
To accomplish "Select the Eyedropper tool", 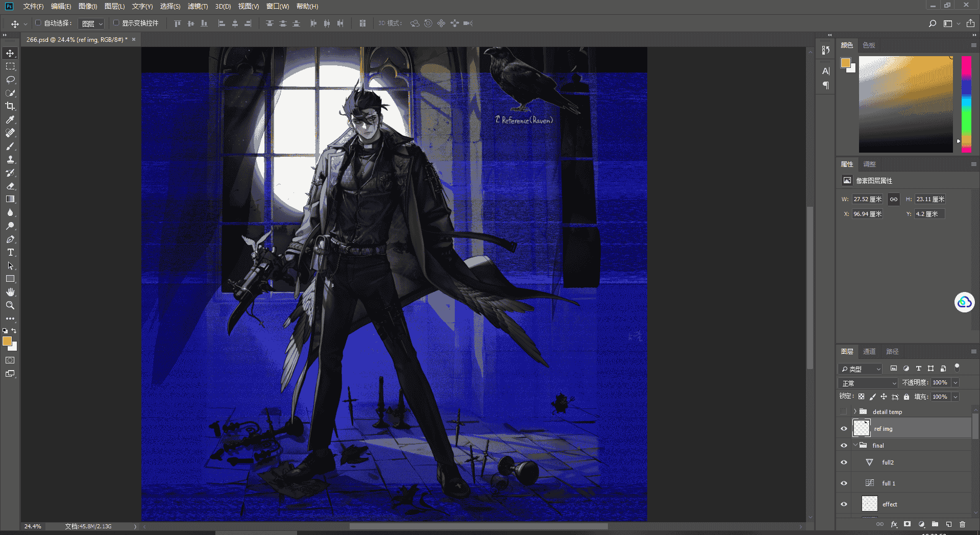I will pyautogui.click(x=10, y=119).
